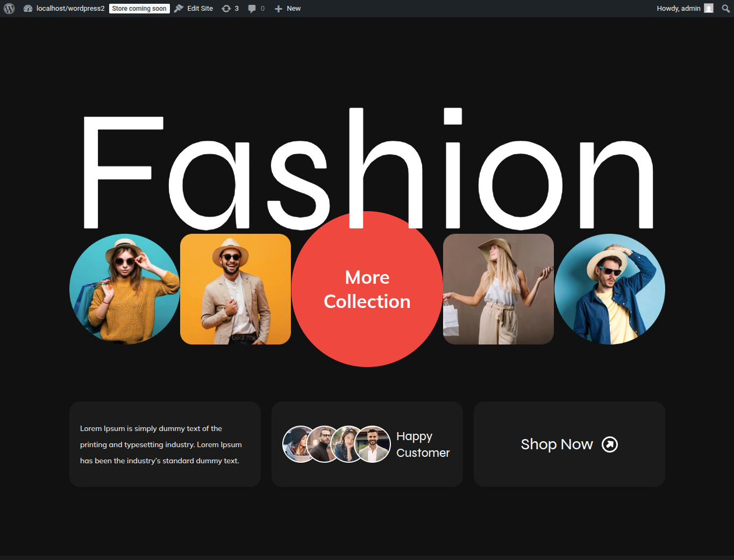Image resolution: width=734 pixels, height=560 pixels.
Task: Click the Shop Now link
Action: 557,444
